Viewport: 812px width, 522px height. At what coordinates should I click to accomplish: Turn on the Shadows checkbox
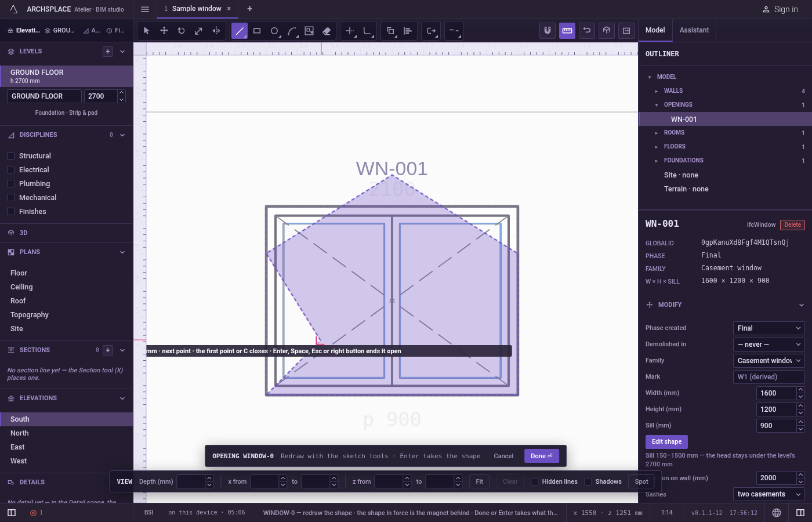click(588, 481)
